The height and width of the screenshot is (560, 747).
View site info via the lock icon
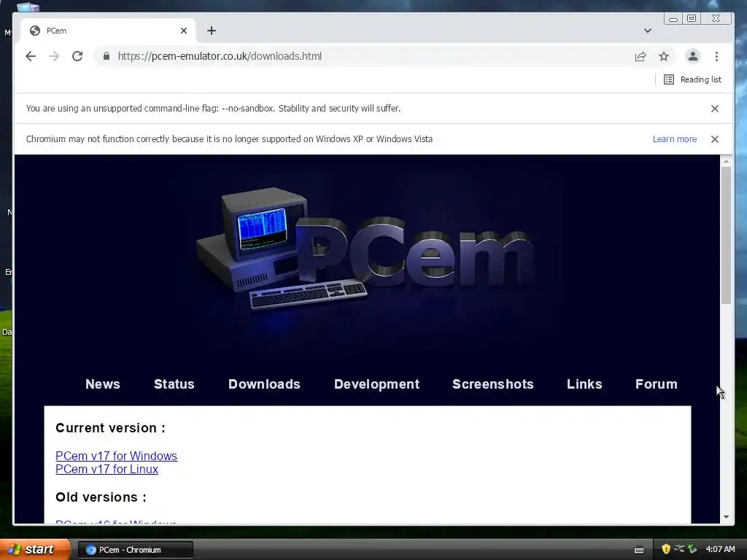click(x=107, y=56)
